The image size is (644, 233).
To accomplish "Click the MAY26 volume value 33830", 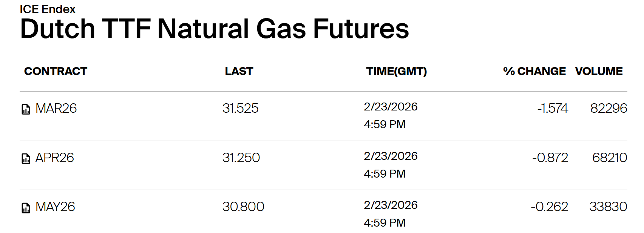I will (x=608, y=207).
